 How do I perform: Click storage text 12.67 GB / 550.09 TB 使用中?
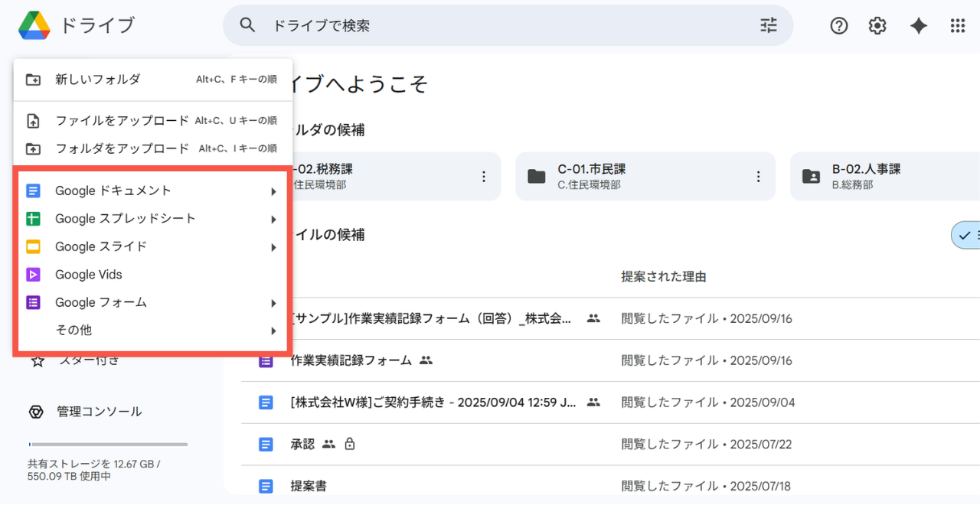click(x=94, y=470)
